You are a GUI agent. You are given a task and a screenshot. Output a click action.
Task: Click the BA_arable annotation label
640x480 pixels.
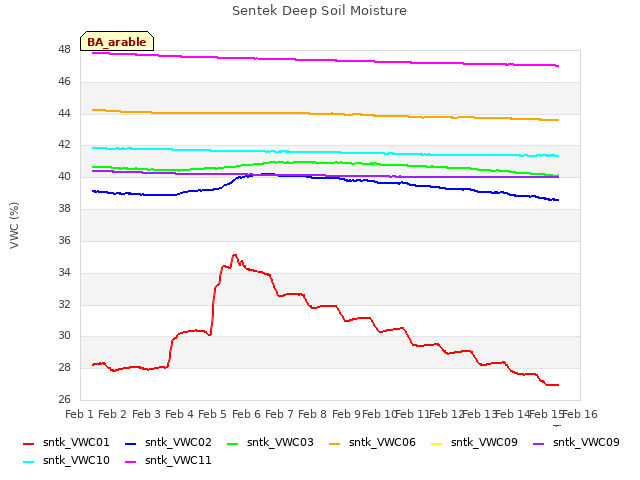[x=117, y=42]
